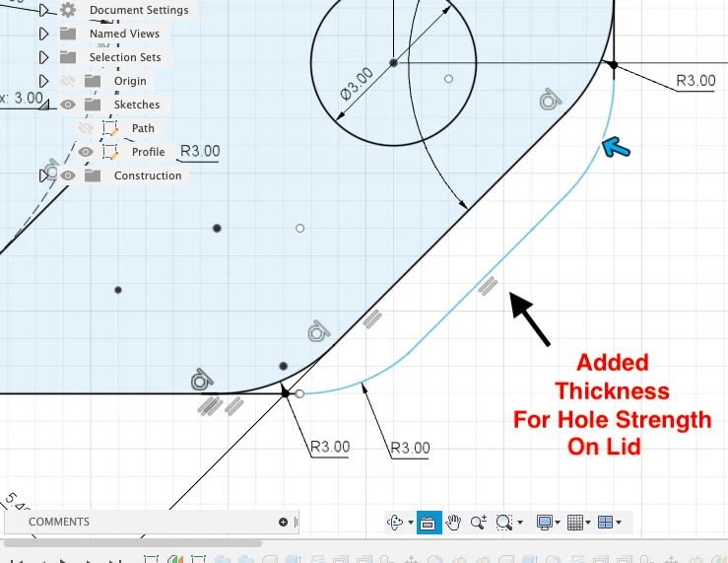Expand the Document Settings node
The height and width of the screenshot is (563, 728).
point(43,10)
